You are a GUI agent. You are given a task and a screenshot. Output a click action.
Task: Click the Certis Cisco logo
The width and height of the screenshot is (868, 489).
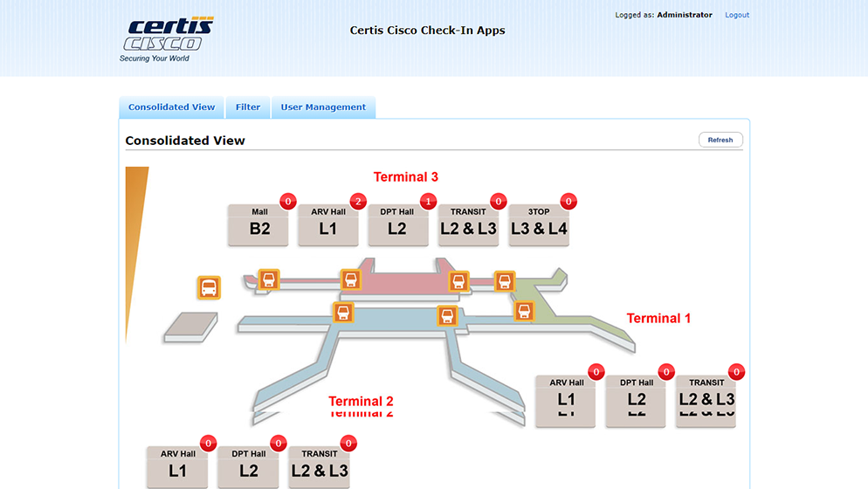167,38
